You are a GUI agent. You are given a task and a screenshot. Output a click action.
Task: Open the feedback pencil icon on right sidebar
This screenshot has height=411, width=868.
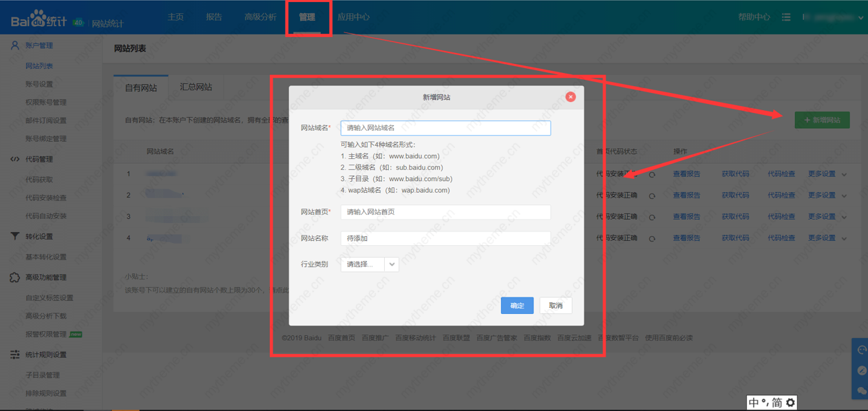pos(861,370)
